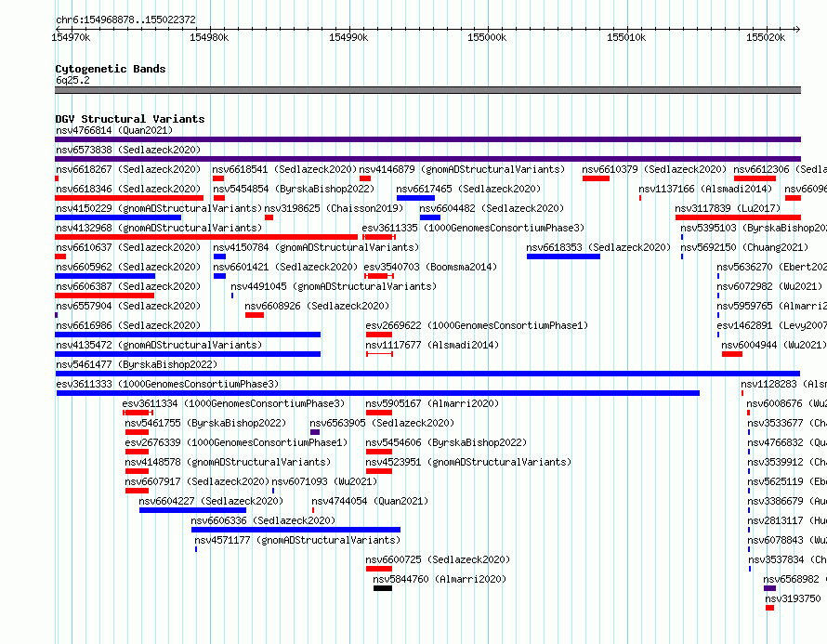Viewport: 827px width, 644px height.
Task: Select nsv5454854 (ByrskaBishop2022) label
Action: (294, 189)
